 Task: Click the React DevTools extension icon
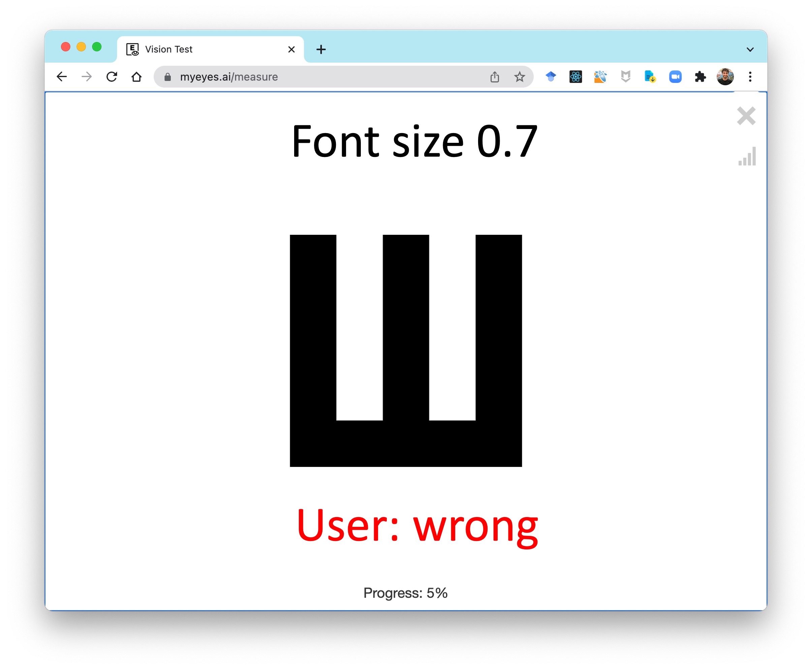pyautogui.click(x=575, y=77)
